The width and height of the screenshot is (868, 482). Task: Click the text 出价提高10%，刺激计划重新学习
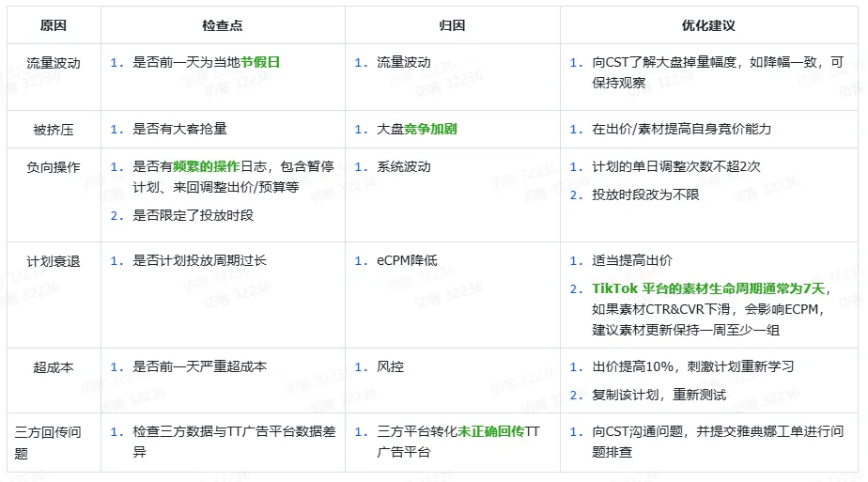pos(693,366)
